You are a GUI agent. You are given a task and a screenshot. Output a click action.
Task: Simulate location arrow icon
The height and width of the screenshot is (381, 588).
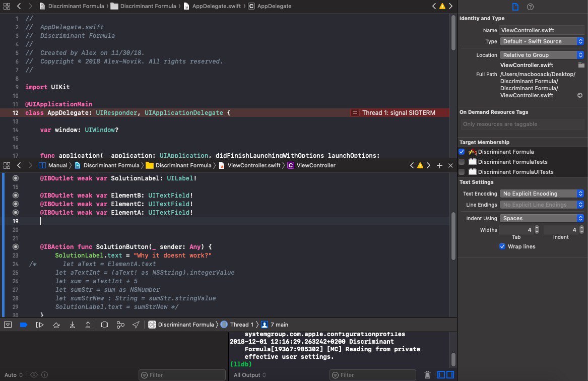(x=136, y=325)
